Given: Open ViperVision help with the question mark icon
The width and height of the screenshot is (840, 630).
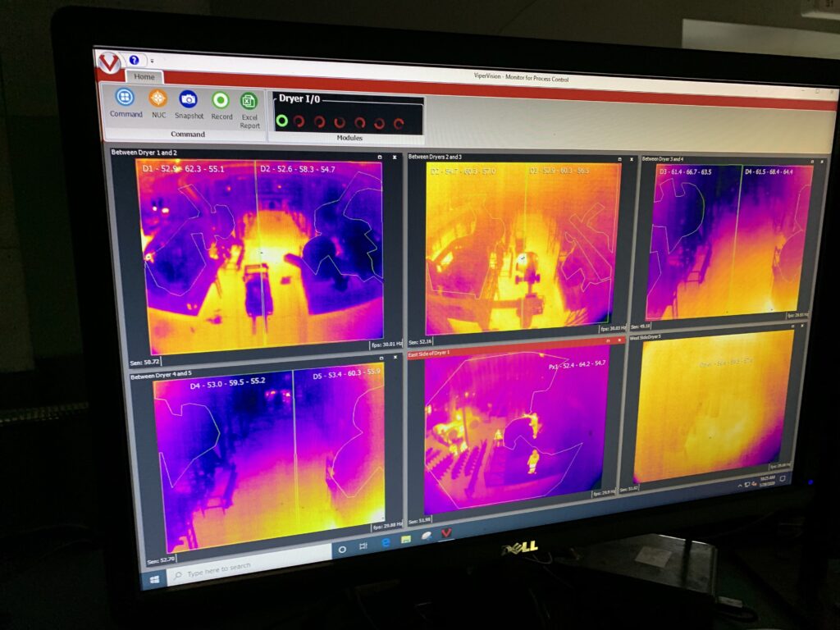Looking at the screenshot, I should (x=134, y=59).
